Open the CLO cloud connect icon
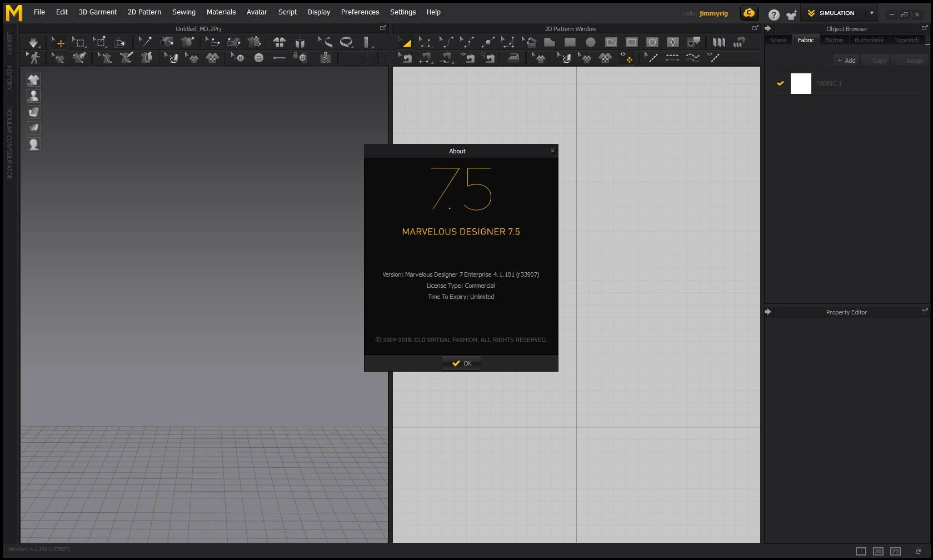Screen dimensions: 933x560 (x=749, y=13)
